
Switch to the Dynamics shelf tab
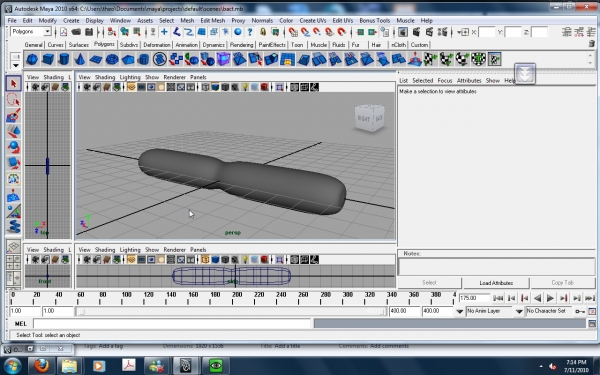(x=214, y=45)
